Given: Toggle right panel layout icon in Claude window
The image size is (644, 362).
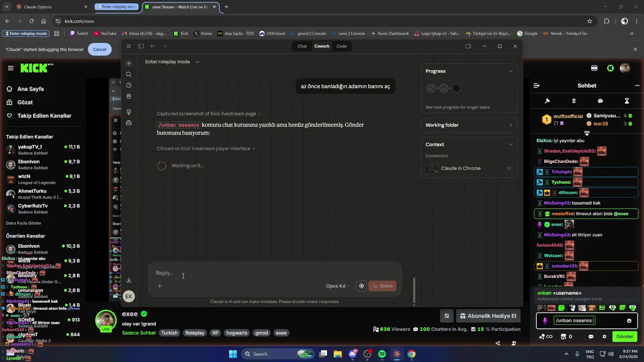Looking at the screenshot, I should point(468,46).
